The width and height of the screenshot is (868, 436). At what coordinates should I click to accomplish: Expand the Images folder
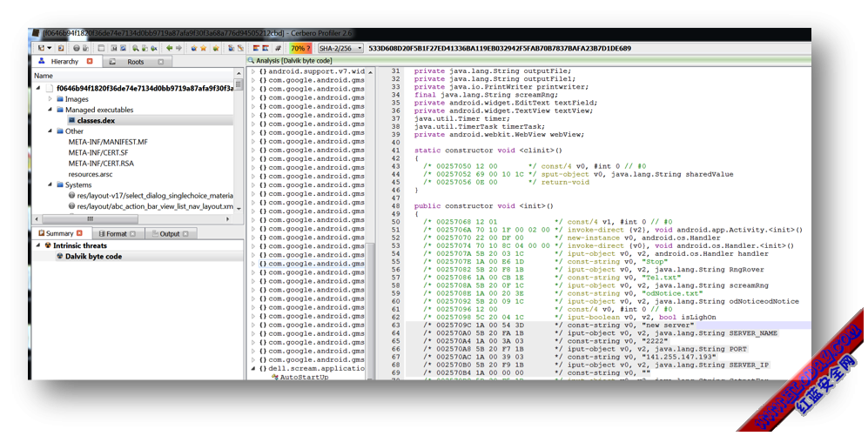50,99
